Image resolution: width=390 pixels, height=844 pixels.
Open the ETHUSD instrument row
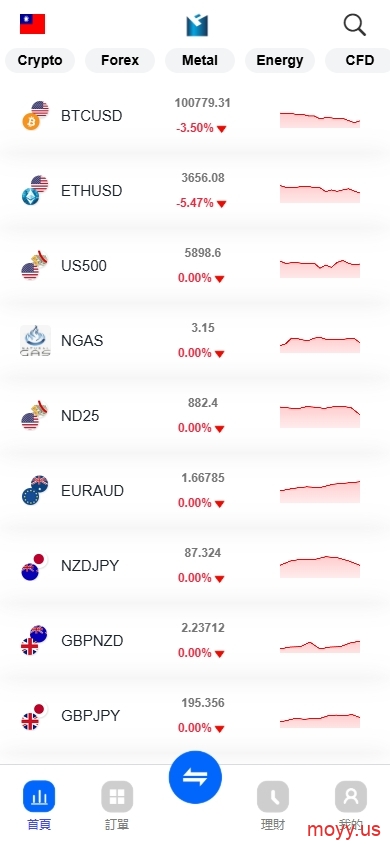click(x=195, y=191)
